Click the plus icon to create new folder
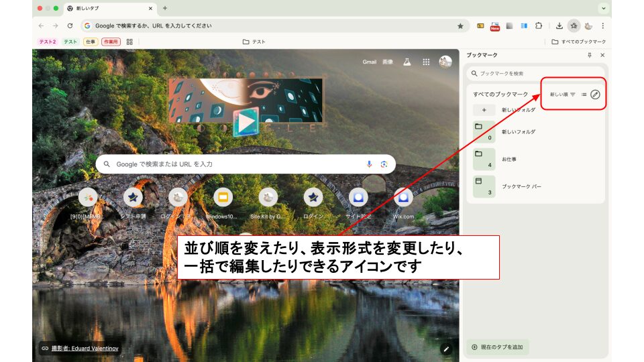 click(484, 110)
